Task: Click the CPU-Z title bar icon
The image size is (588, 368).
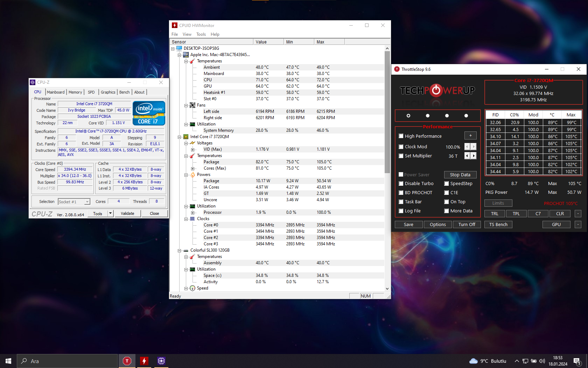Action: point(33,82)
